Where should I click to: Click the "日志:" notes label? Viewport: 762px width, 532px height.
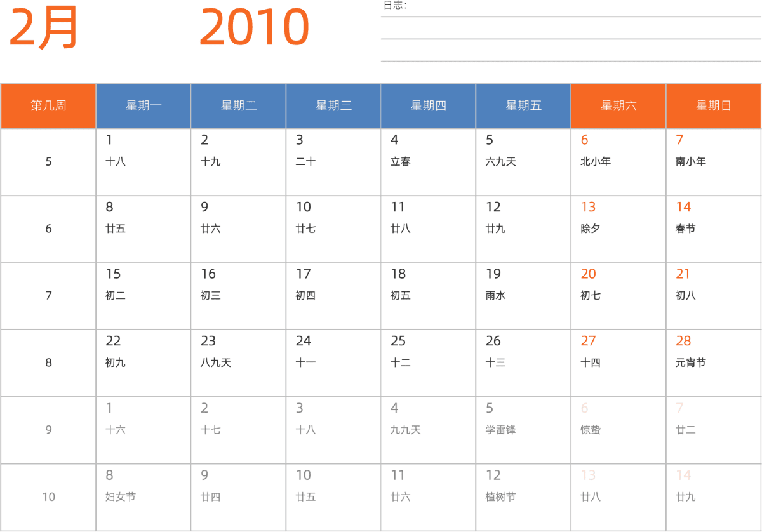(x=395, y=6)
